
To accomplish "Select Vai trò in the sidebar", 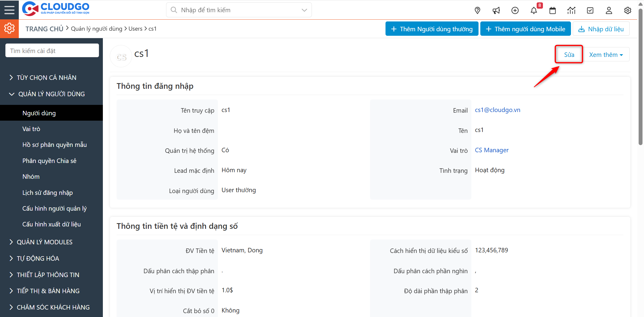I will (x=31, y=129).
